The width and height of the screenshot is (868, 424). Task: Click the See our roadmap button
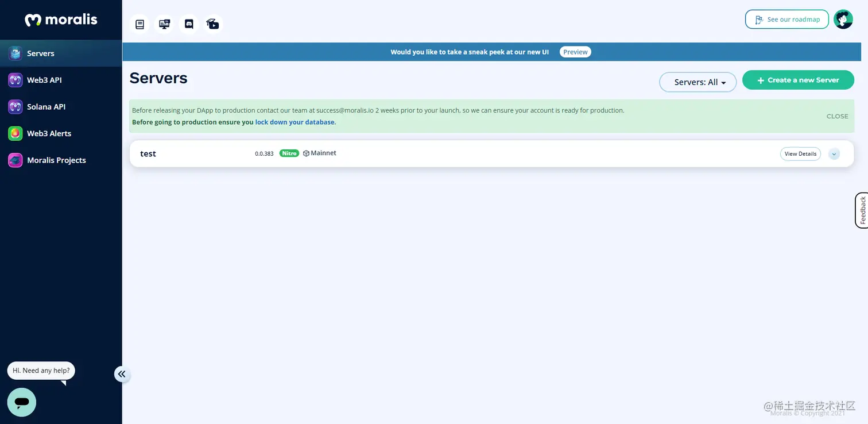[x=787, y=19]
